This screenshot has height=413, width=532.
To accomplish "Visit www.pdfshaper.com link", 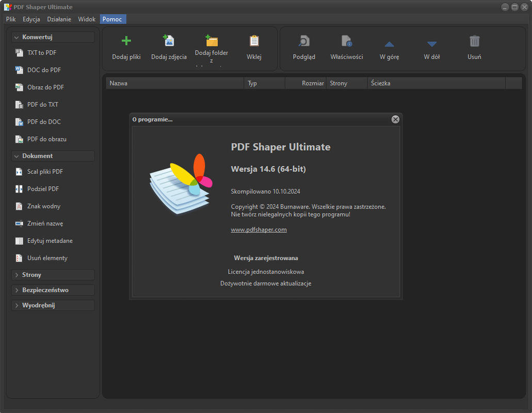I will coord(259,230).
